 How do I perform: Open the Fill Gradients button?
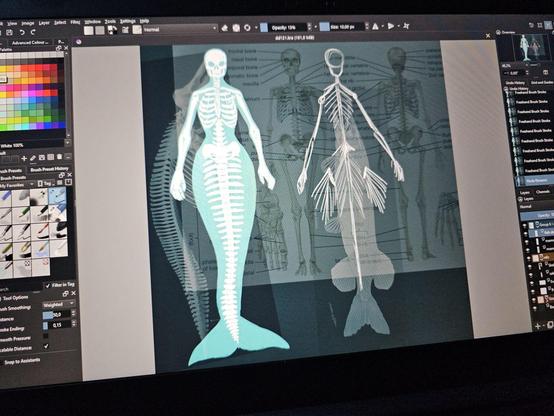[x=89, y=30]
